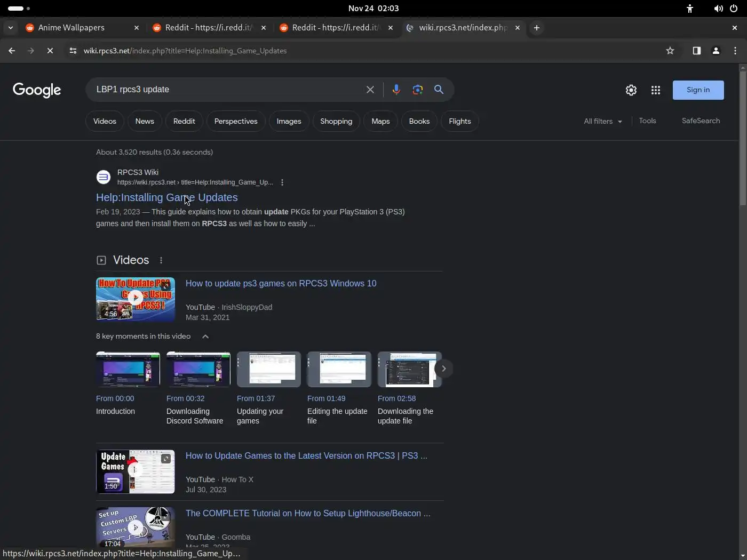The image size is (747, 560).
Task: Switch to the first Reddit i.redd.it tab
Action: point(209,28)
